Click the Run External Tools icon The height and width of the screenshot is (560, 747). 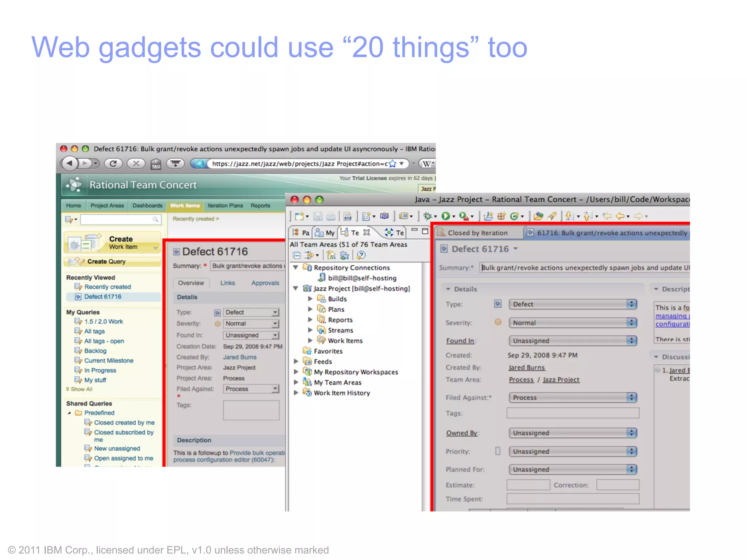pyautogui.click(x=464, y=216)
